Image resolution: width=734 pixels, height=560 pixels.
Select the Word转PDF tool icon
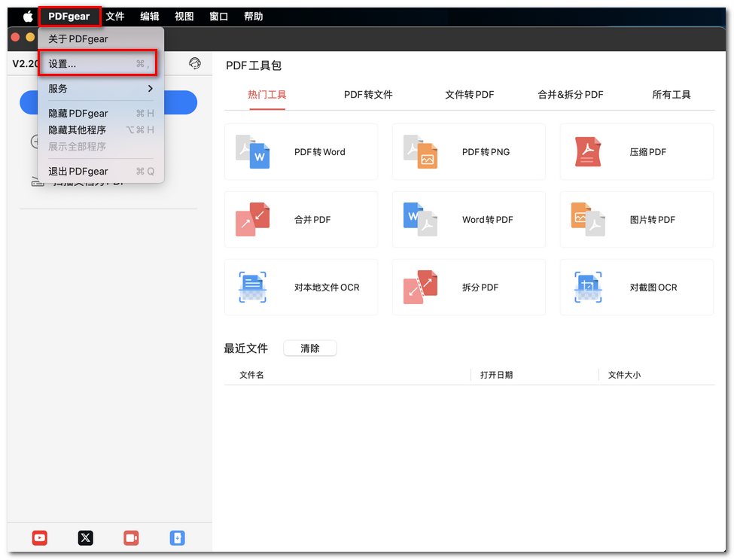[x=420, y=219]
